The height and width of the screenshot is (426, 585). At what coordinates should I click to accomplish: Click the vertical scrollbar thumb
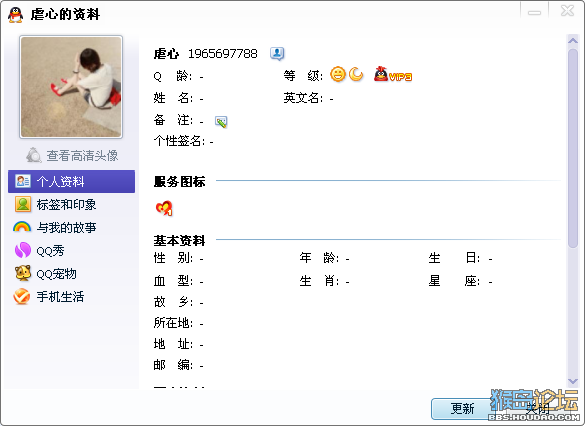(573, 148)
